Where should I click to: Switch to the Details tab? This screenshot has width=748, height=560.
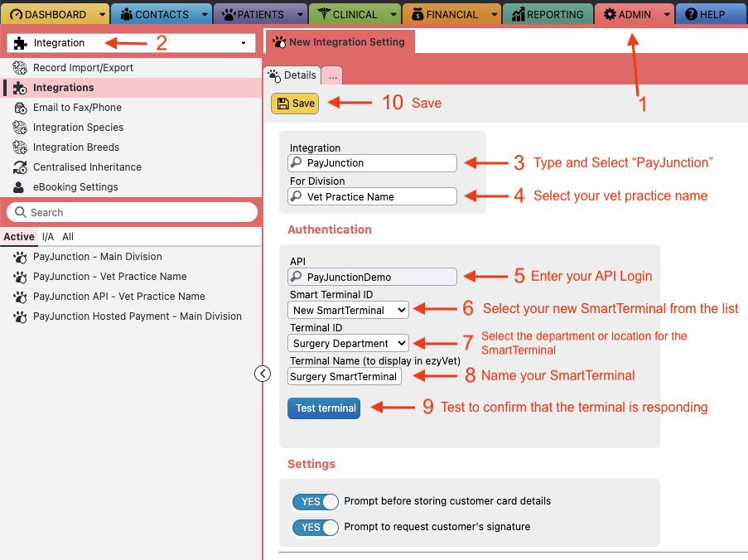[x=292, y=75]
